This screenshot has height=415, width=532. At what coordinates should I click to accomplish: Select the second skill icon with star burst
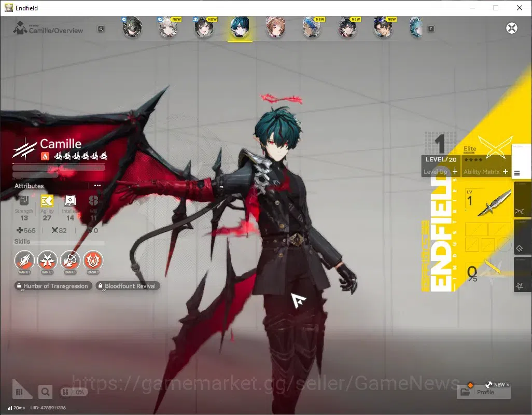point(47,260)
